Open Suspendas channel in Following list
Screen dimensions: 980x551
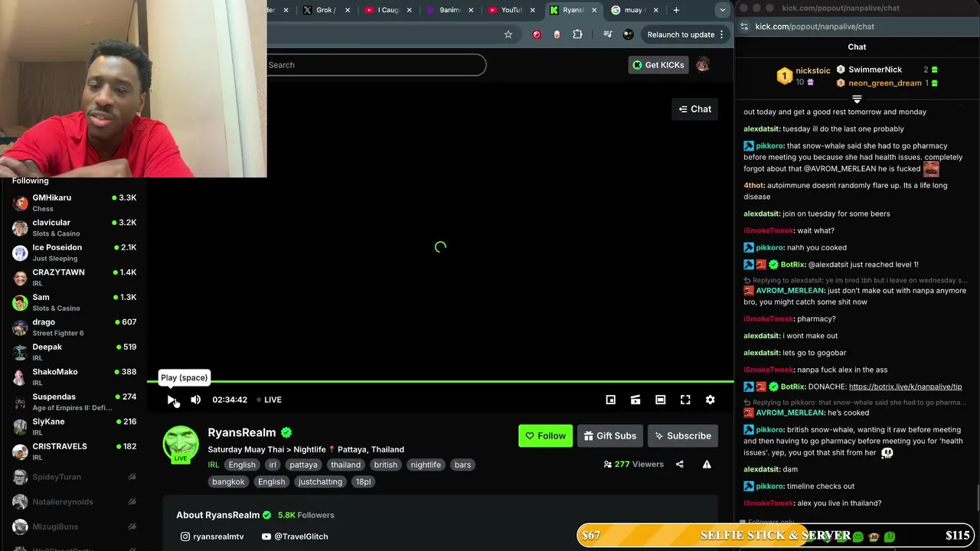click(74, 402)
